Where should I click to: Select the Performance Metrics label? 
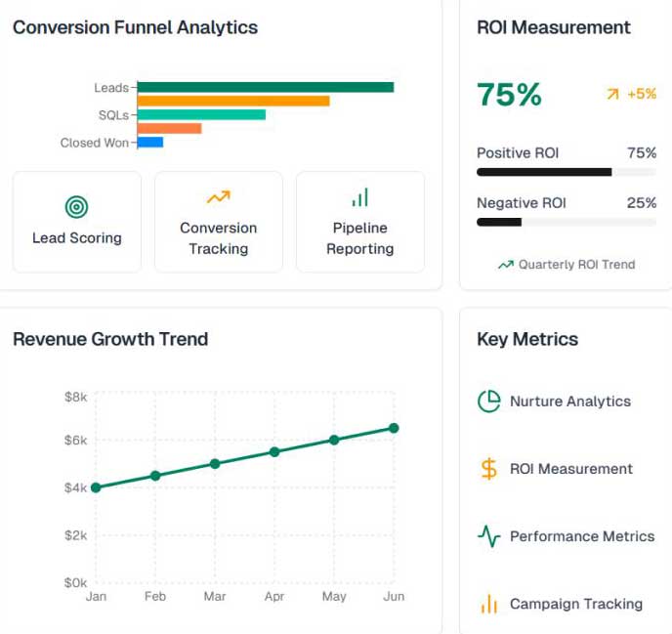(x=582, y=536)
